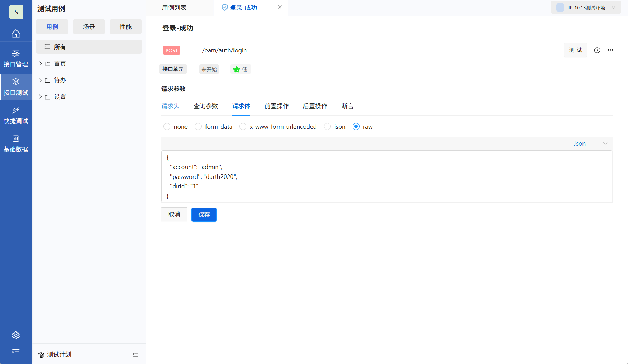Run the test via the 测试 button

tap(575, 50)
